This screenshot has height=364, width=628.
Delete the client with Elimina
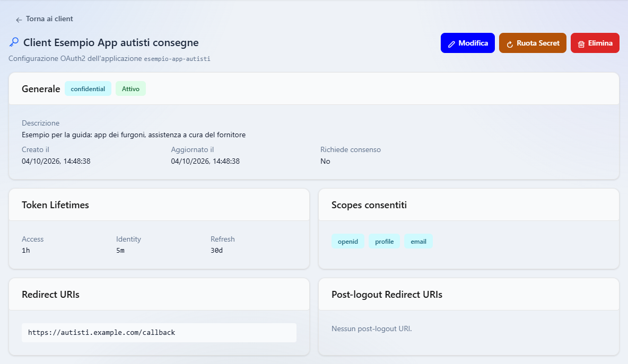point(595,43)
